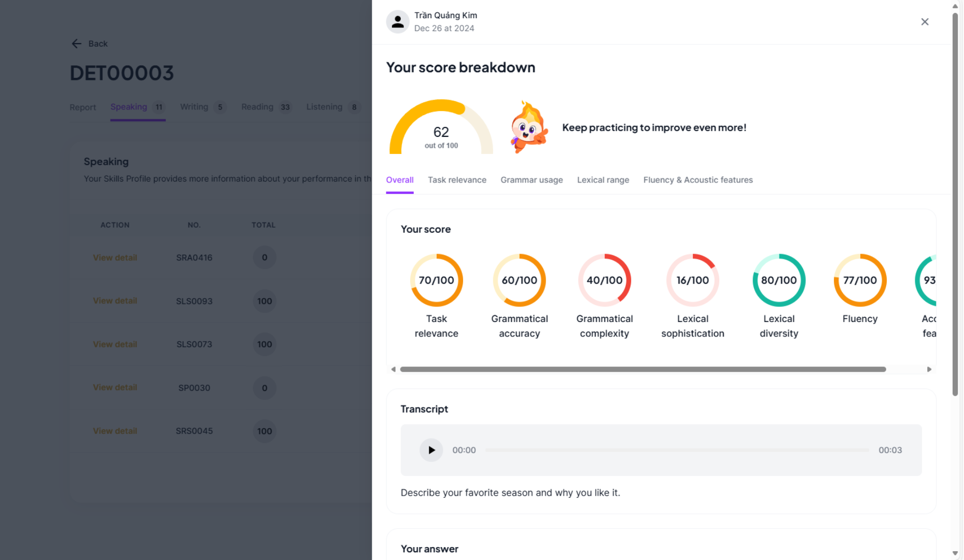
Task: Close the score breakdown panel
Action: [925, 22]
